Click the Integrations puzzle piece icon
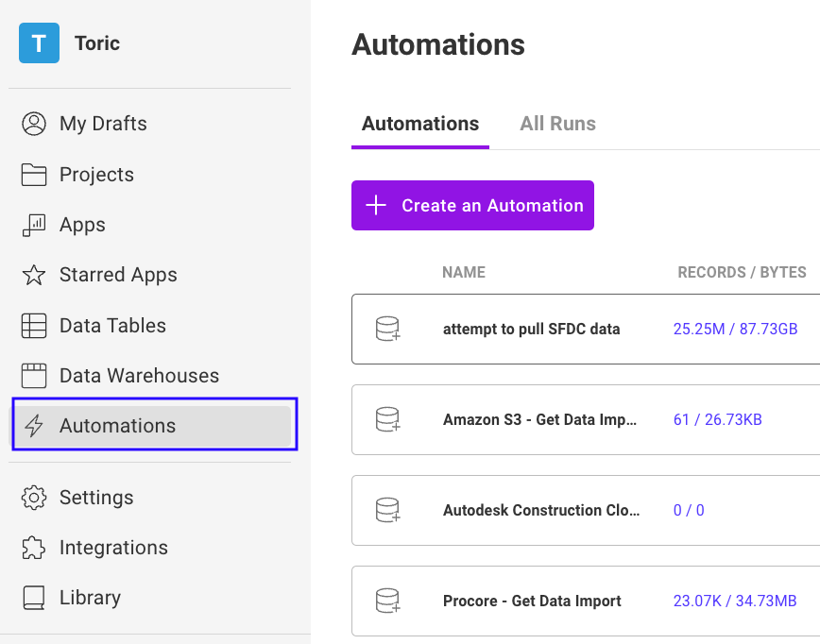This screenshot has width=820, height=644. pyautogui.click(x=34, y=548)
